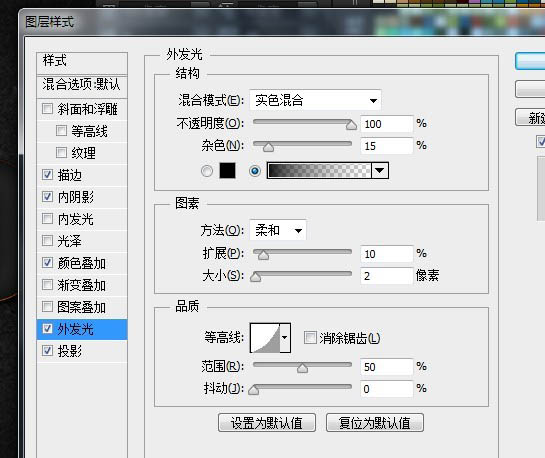Click the 大小 size input field
The width and height of the screenshot is (545, 458).
click(387, 276)
